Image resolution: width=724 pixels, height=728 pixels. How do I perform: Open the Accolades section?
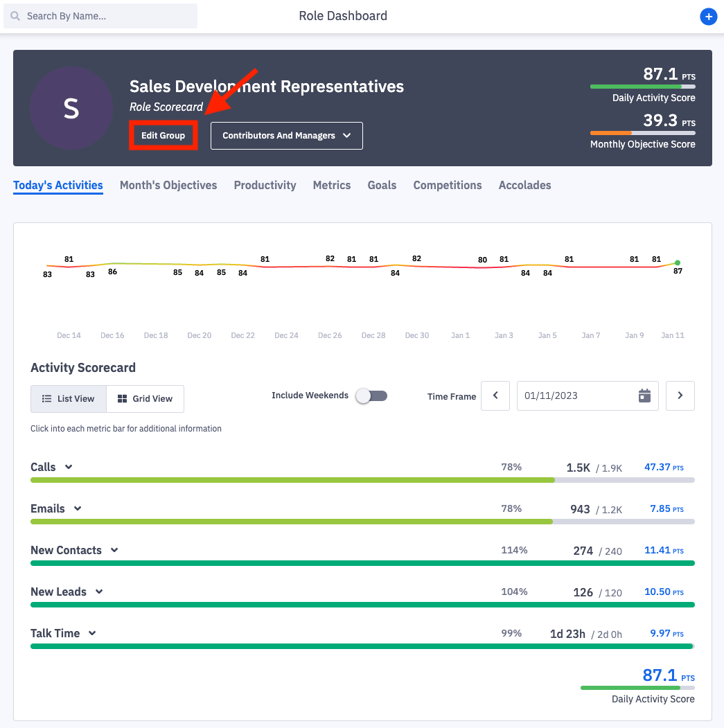pos(524,185)
